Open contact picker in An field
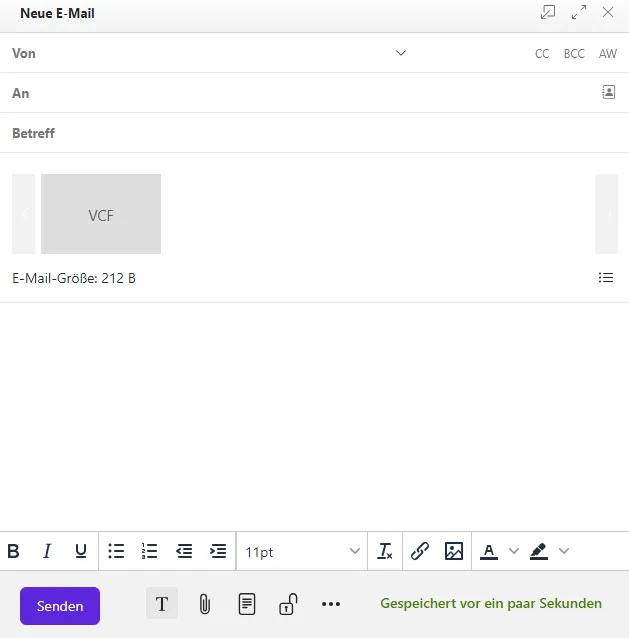 608,92
